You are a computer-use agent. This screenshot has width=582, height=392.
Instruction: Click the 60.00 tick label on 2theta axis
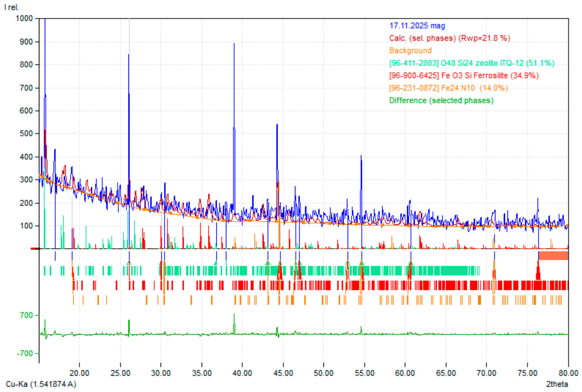[405, 373]
